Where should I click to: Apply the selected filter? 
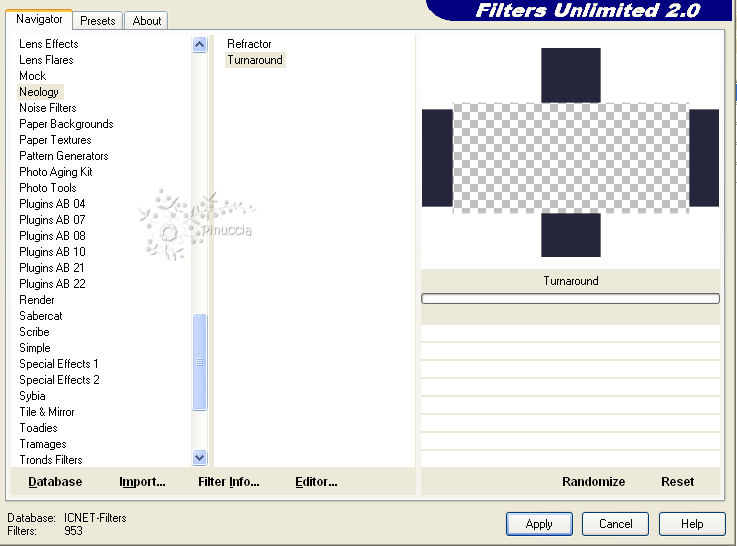pos(539,523)
